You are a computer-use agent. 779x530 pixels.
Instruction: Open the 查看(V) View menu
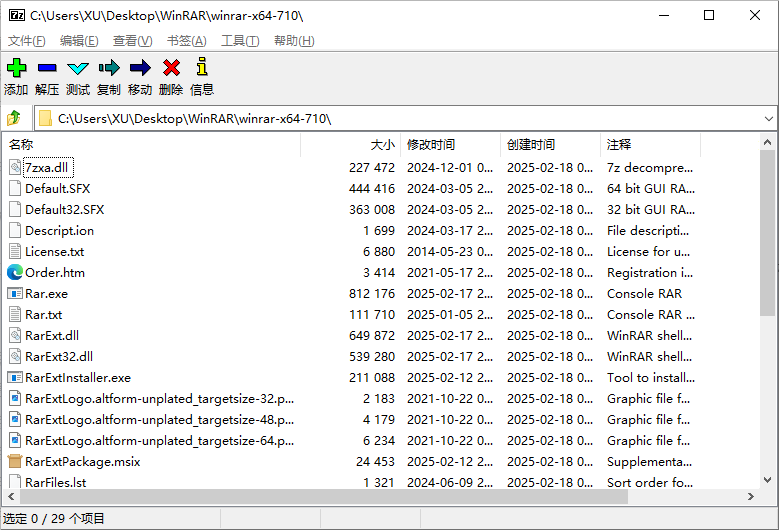[133, 41]
